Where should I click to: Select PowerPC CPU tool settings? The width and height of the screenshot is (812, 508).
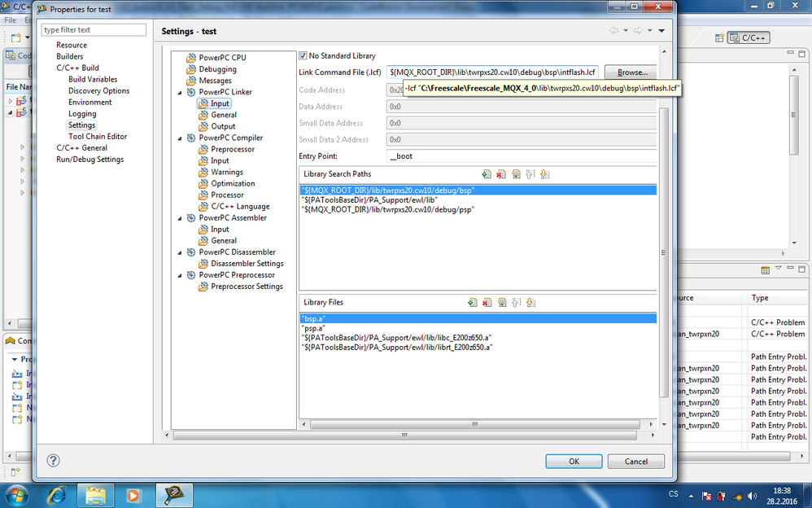click(x=222, y=58)
